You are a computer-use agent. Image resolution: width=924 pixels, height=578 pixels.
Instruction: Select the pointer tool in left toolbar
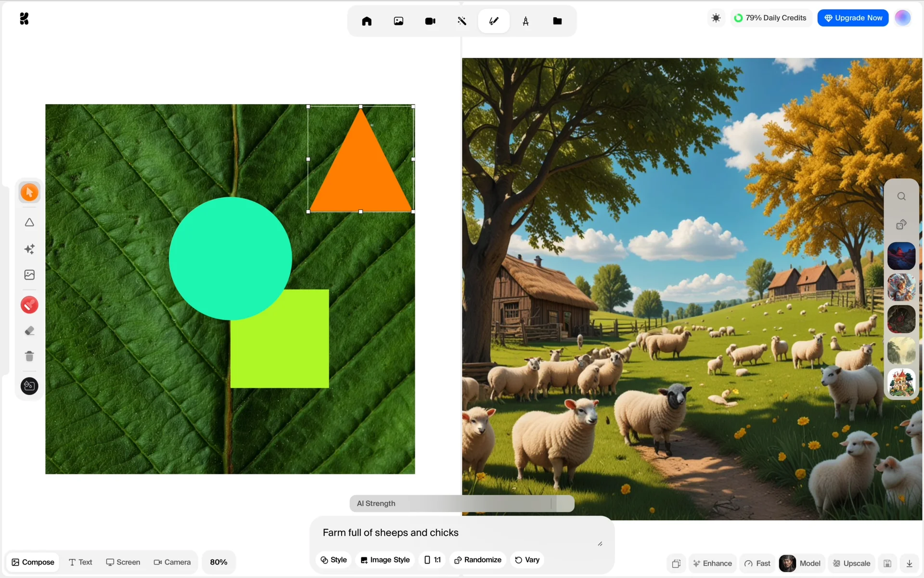click(29, 193)
